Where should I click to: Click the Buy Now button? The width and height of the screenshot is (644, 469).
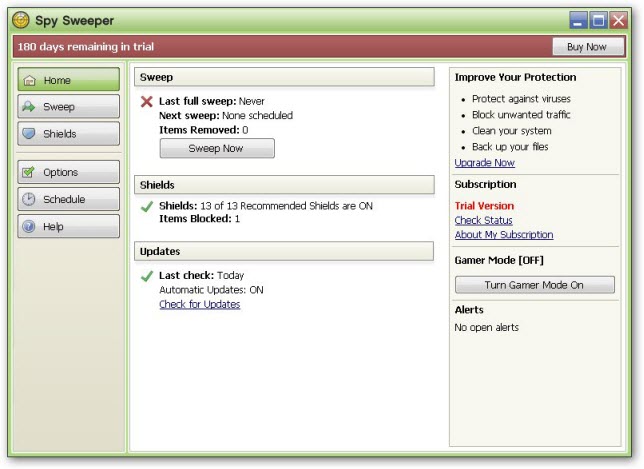pos(588,47)
